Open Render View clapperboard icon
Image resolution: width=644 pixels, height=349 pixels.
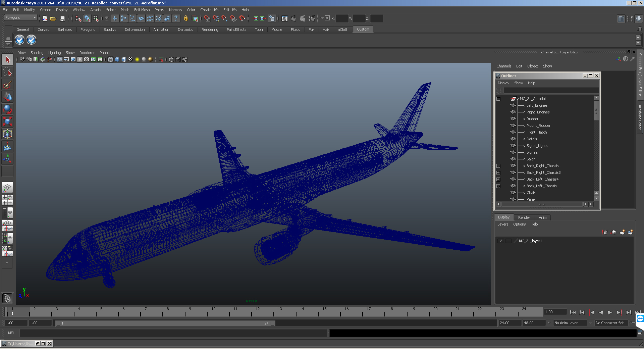pos(284,18)
